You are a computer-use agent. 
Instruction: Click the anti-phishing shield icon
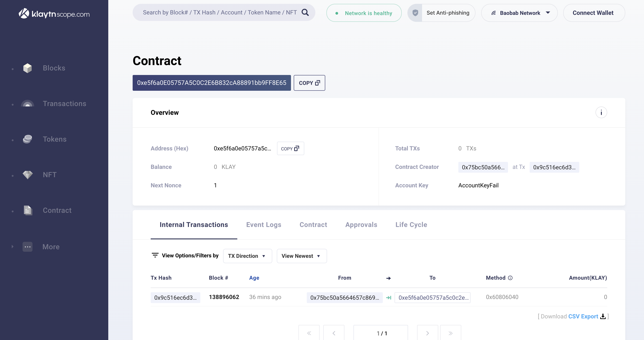click(415, 13)
